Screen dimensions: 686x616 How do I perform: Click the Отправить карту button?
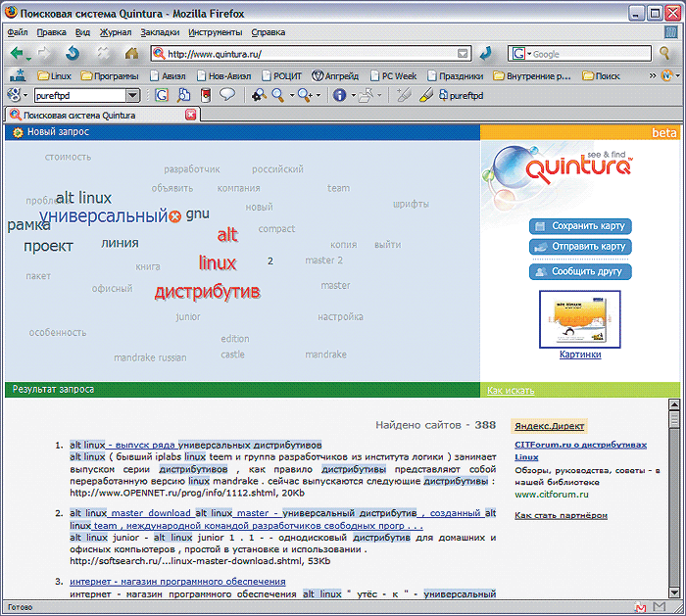tap(580, 247)
